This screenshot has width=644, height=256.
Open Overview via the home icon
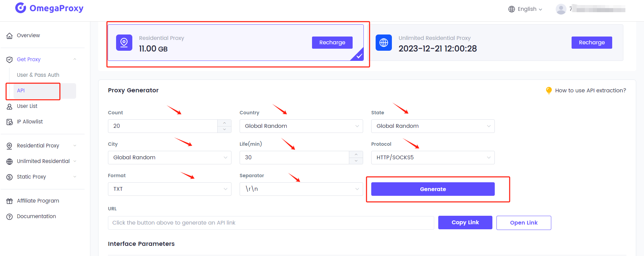click(9, 36)
